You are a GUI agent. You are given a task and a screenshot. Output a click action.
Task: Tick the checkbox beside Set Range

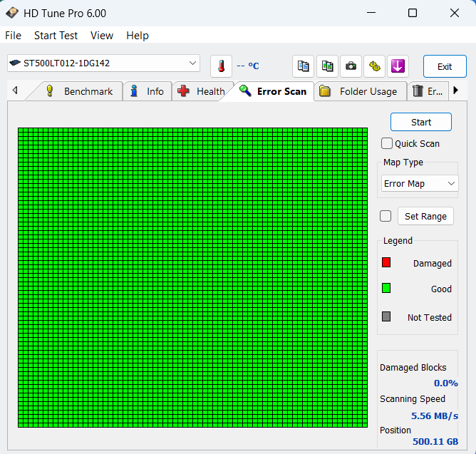386,216
